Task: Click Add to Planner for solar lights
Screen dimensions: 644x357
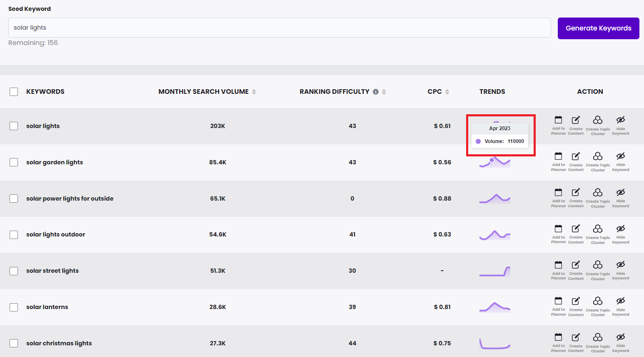Action: pos(558,125)
